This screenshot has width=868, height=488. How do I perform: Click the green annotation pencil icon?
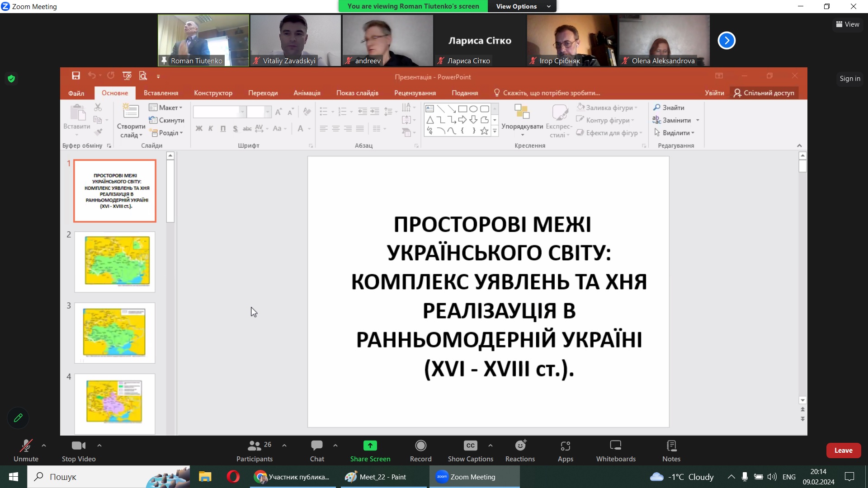pyautogui.click(x=18, y=418)
